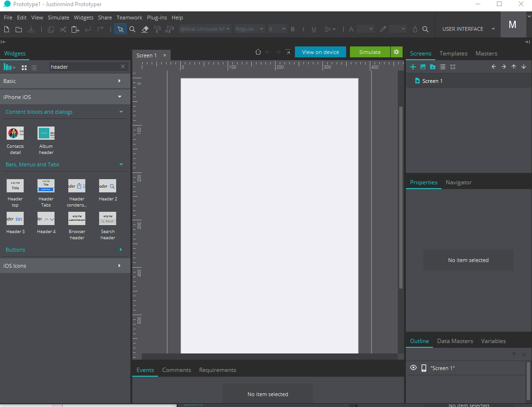532x407 pixels.
Task: Clear the header search field
Action: pyautogui.click(x=123, y=67)
